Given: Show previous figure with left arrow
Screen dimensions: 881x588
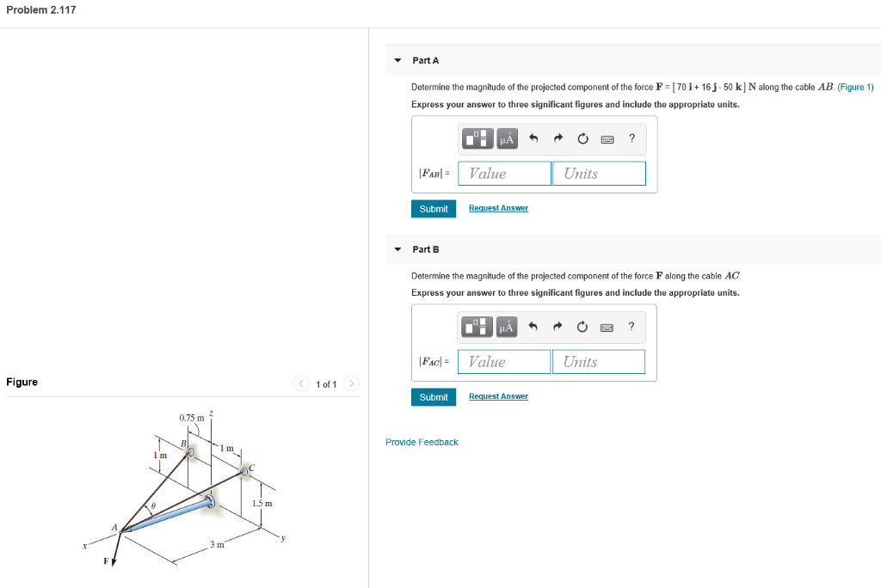Looking at the screenshot, I should pos(300,383).
